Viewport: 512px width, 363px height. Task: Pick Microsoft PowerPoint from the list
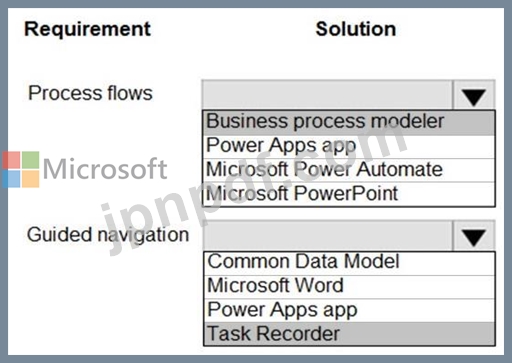tap(349, 194)
